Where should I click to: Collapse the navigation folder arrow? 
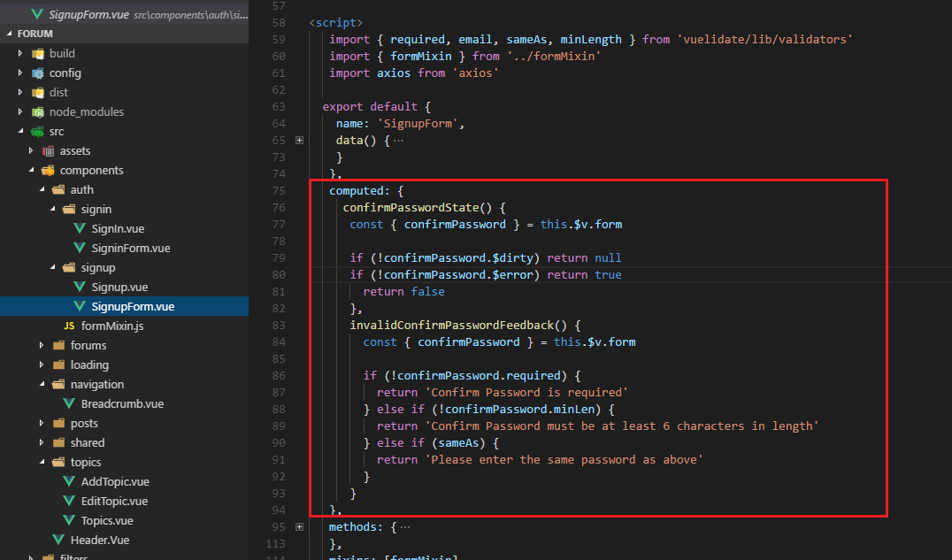(42, 384)
